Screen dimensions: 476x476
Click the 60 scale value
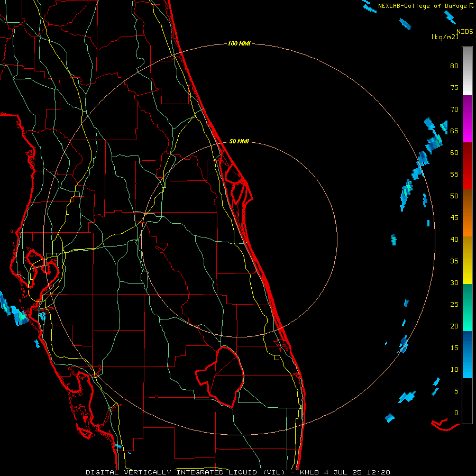[x=454, y=153]
